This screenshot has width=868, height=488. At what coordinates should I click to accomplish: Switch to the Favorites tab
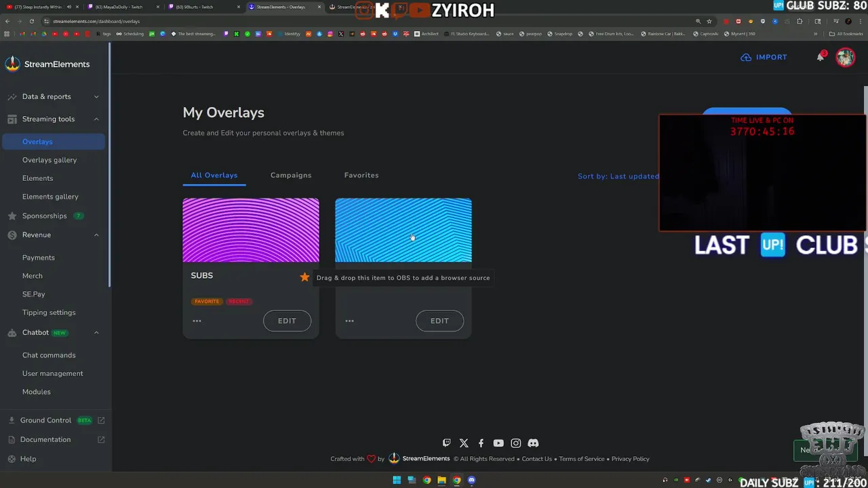(x=361, y=175)
